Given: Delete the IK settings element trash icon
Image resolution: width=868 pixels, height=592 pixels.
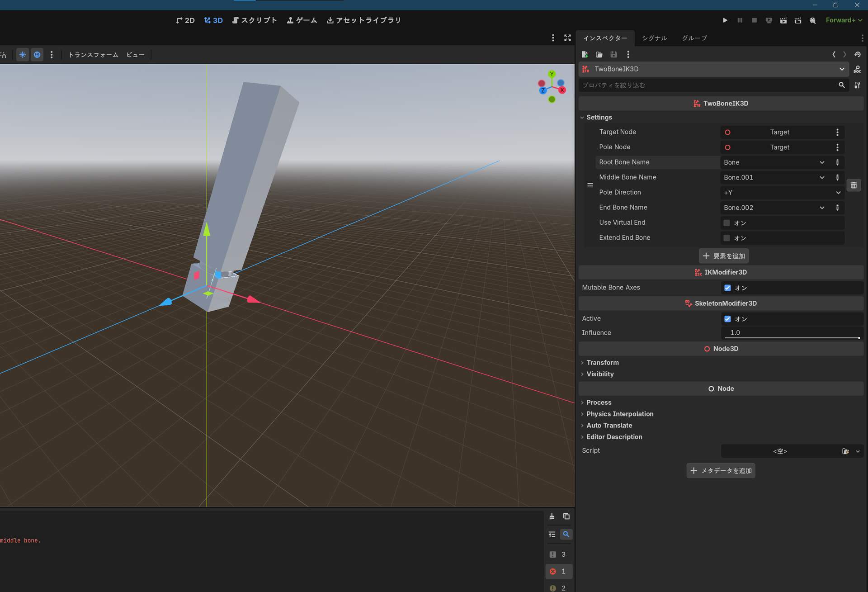Looking at the screenshot, I should tap(854, 185).
